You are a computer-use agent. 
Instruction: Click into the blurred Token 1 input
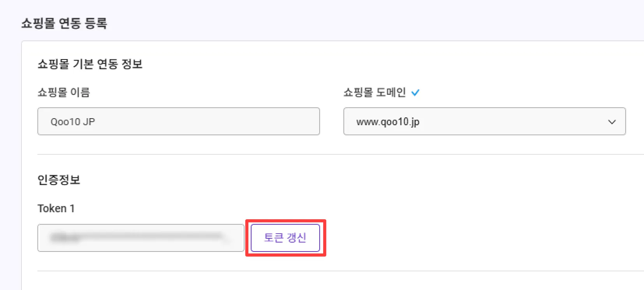coord(141,238)
